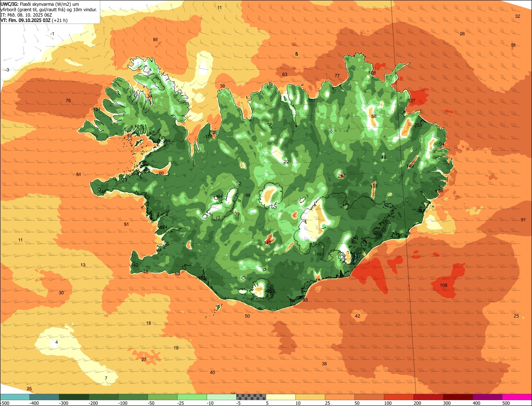Click the map value '257' in the central highlands
The height and width of the screenshot is (406, 532).
point(341,176)
